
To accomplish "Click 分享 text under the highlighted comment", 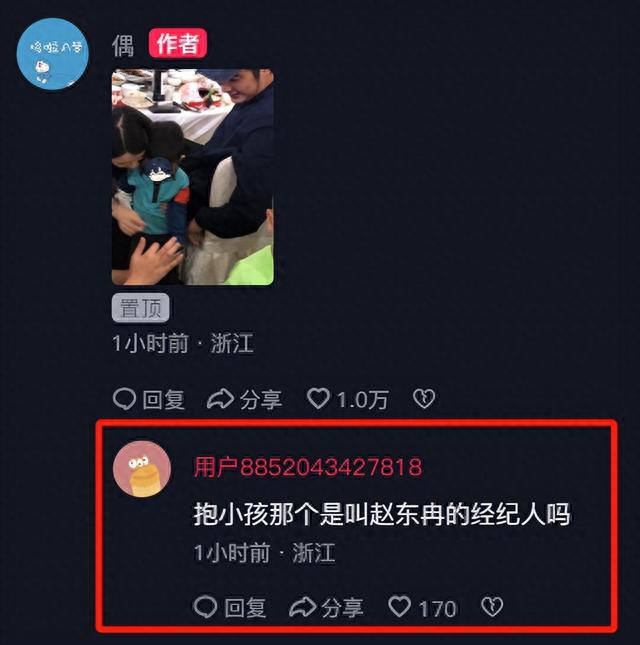I will click(343, 608).
